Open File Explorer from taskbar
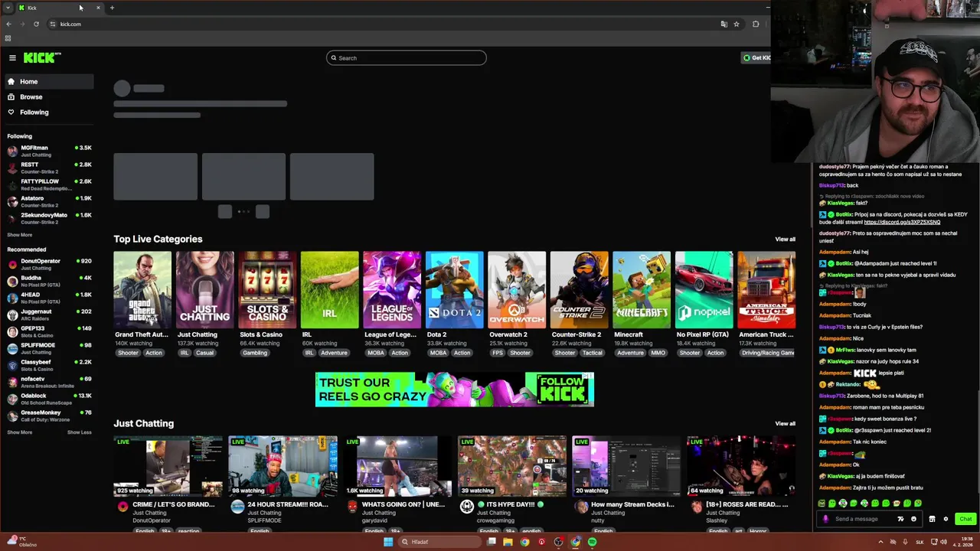The height and width of the screenshot is (551, 980). [508, 542]
